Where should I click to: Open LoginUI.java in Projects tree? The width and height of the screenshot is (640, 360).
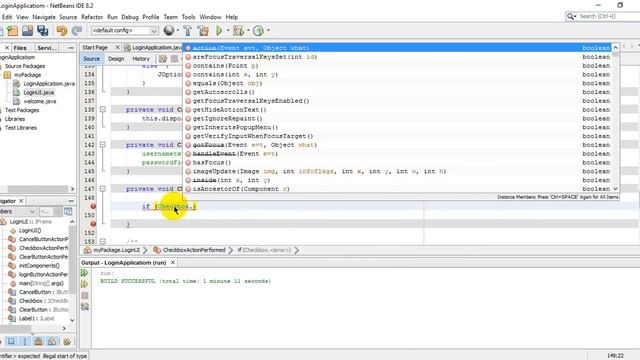pyautogui.click(x=38, y=93)
